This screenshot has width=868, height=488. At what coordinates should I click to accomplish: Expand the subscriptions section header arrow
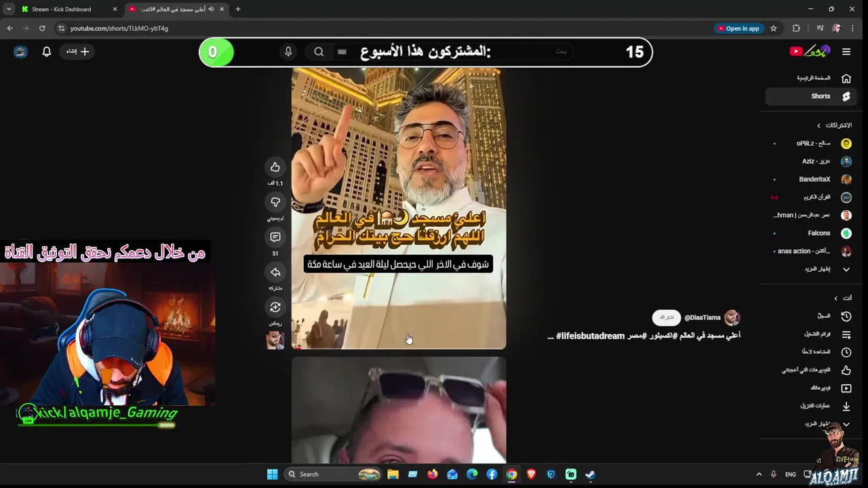tap(818, 125)
